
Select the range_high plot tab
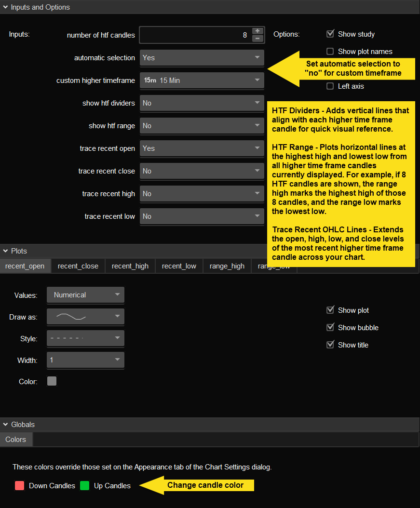(227, 266)
